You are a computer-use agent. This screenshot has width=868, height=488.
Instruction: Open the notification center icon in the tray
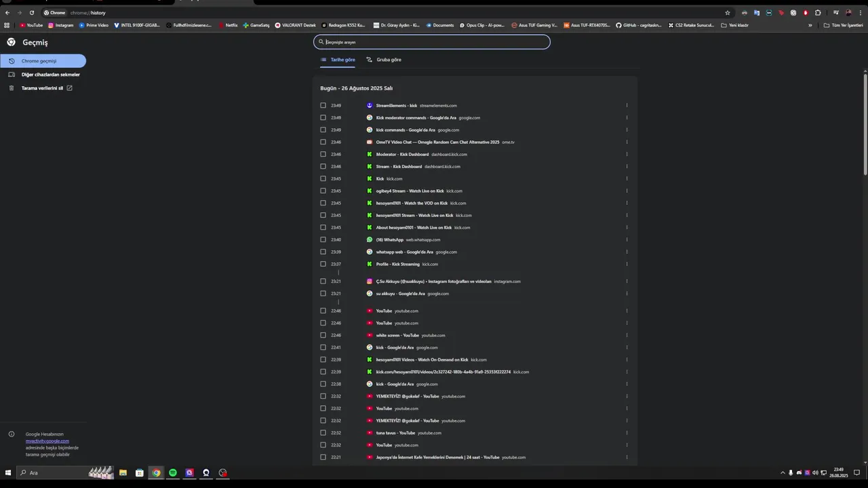(x=857, y=472)
